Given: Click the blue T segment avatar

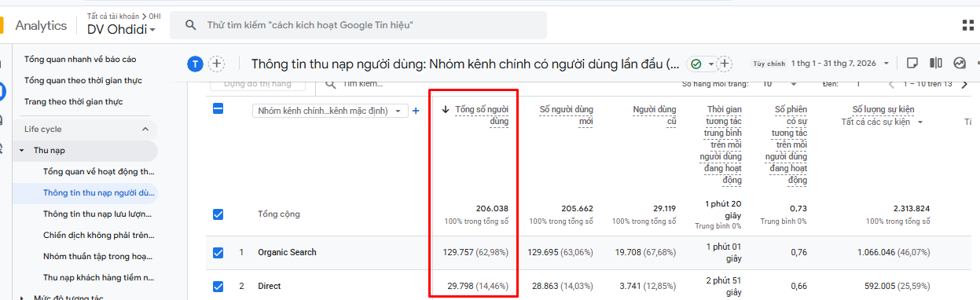Looking at the screenshot, I should 195,64.
